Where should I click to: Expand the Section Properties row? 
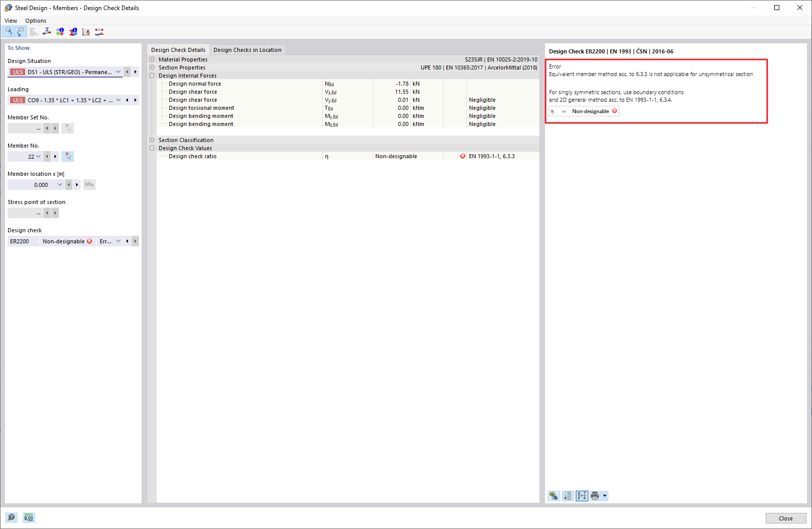pyautogui.click(x=152, y=68)
